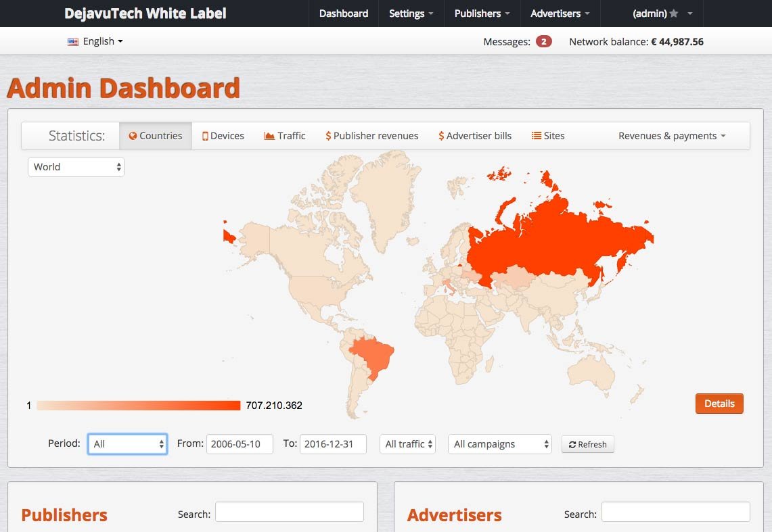The height and width of the screenshot is (532, 772).
Task: Open the Period dropdown set to All
Action: click(x=127, y=444)
